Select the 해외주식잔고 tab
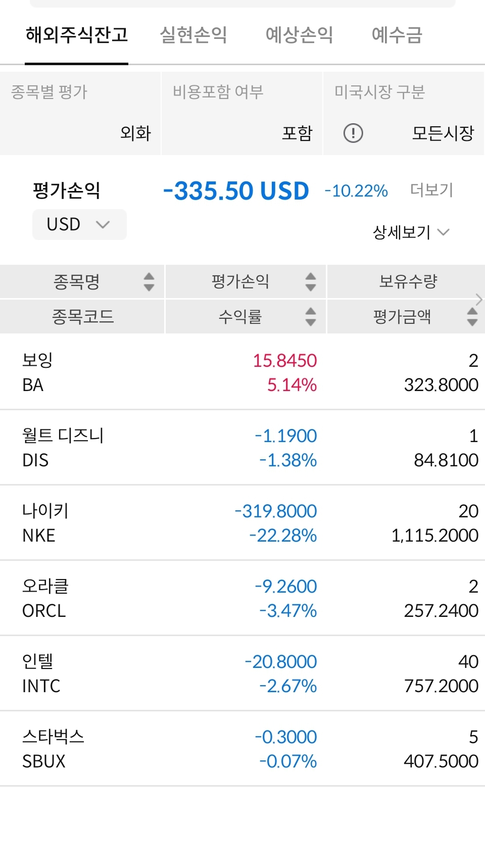Image resolution: width=485 pixels, height=868 pixels. pos(77,35)
